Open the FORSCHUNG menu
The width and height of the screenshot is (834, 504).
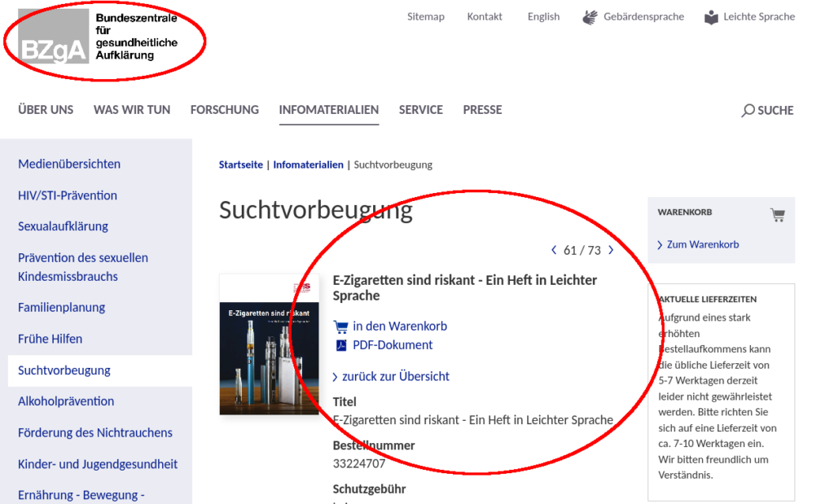tap(224, 110)
